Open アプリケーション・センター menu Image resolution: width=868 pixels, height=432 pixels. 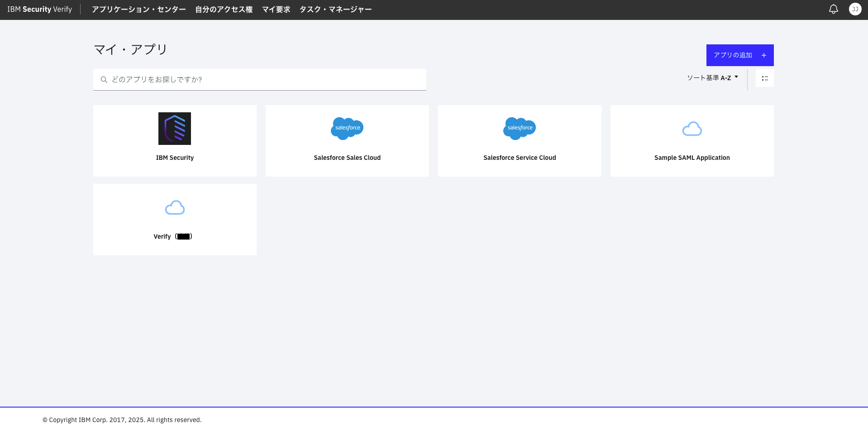(x=139, y=10)
